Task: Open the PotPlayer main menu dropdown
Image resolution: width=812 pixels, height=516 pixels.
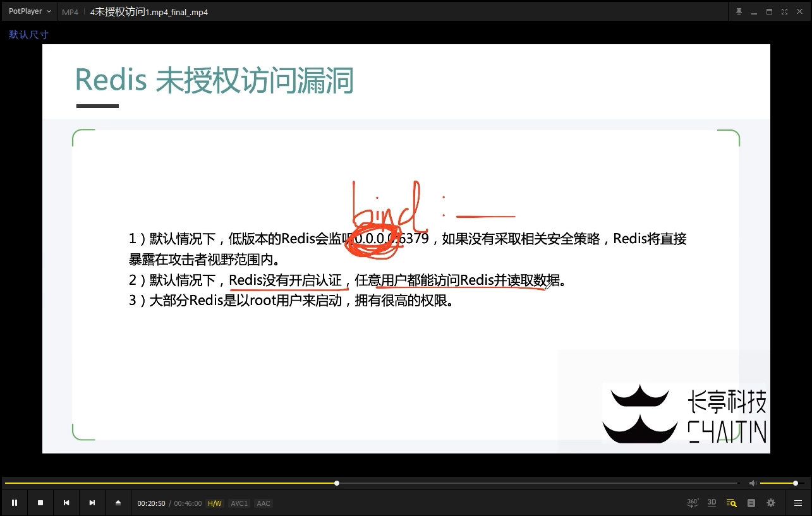Action: (29, 11)
